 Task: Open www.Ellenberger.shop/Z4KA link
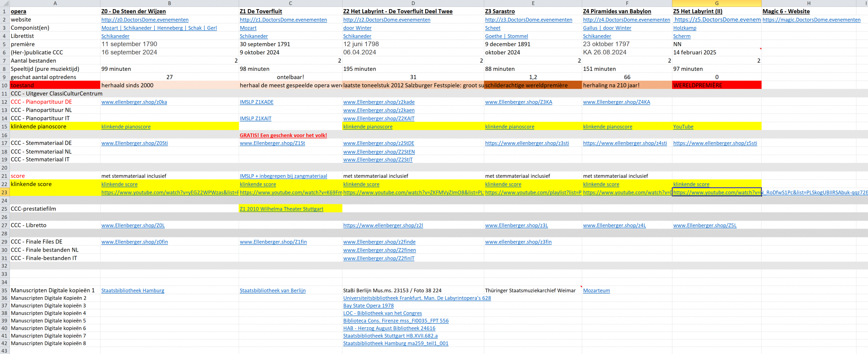click(616, 102)
